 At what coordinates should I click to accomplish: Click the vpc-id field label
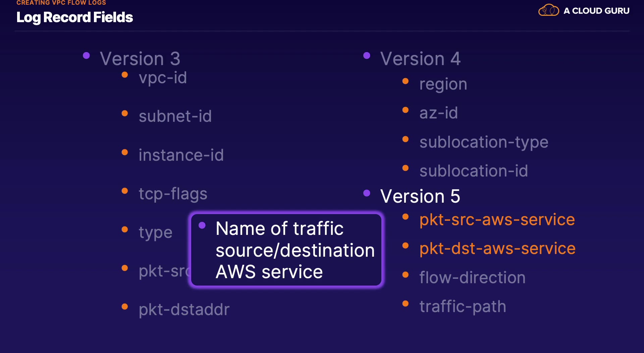[163, 78]
